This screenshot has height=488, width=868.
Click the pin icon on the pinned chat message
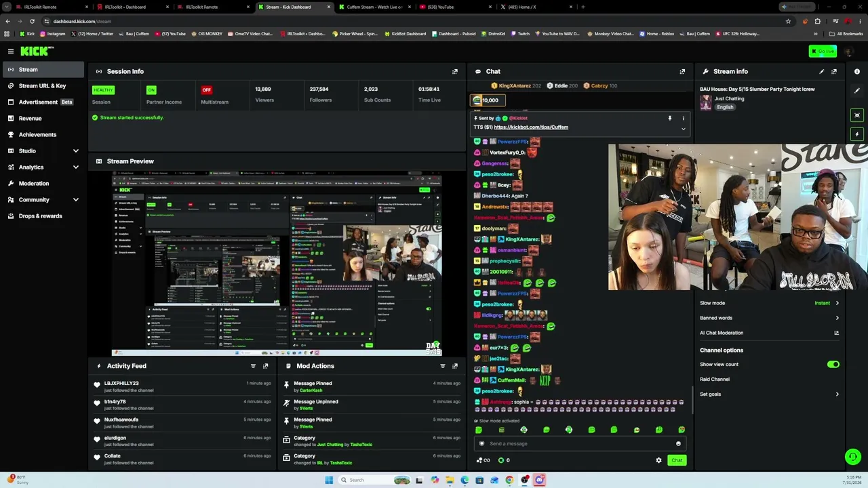[x=670, y=118]
